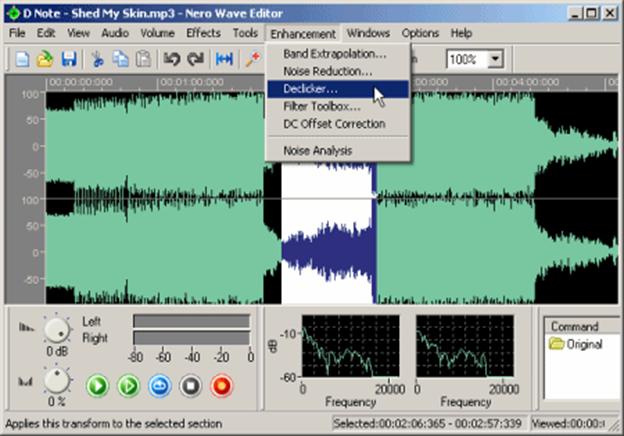Viewport: 624px width, 436px height.
Task: Start playback with the green play button
Action: click(x=98, y=385)
